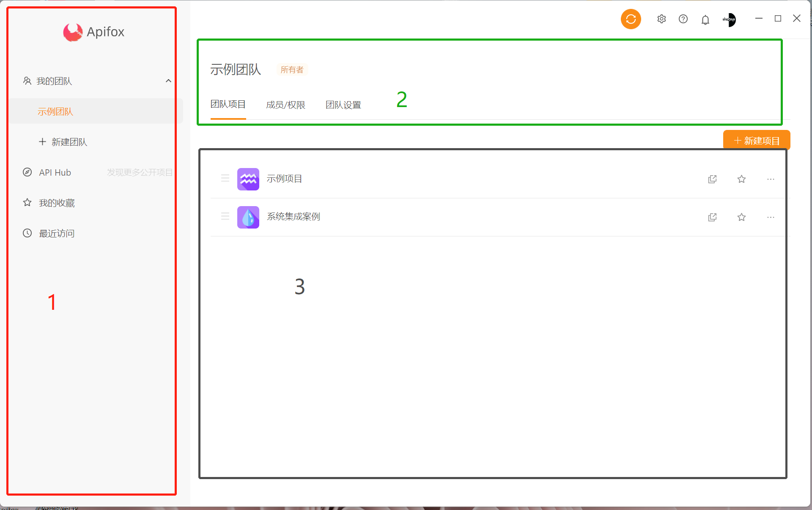
Task: Open the help question mark icon
Action: [683, 19]
